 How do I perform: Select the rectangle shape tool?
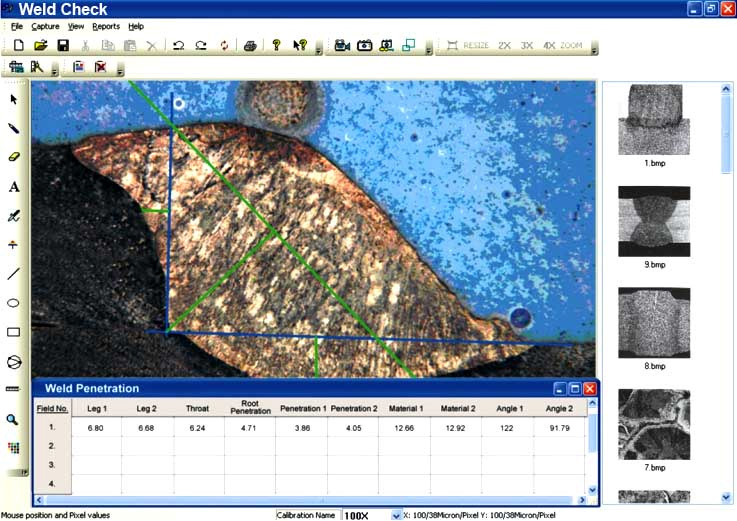(x=14, y=332)
